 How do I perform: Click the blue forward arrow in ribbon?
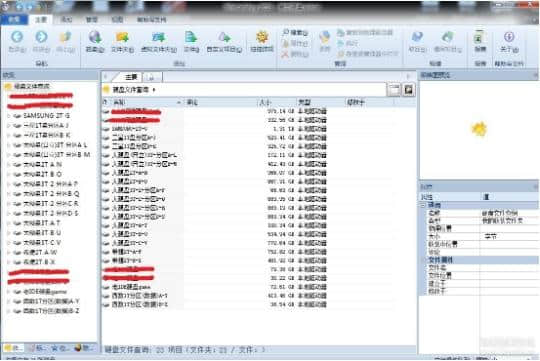point(41,37)
